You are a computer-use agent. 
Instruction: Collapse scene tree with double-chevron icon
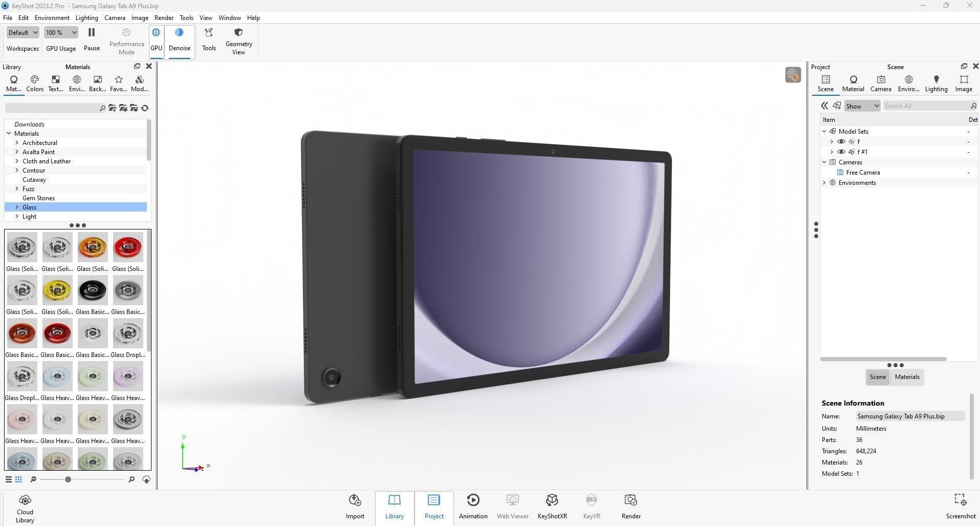tap(824, 106)
